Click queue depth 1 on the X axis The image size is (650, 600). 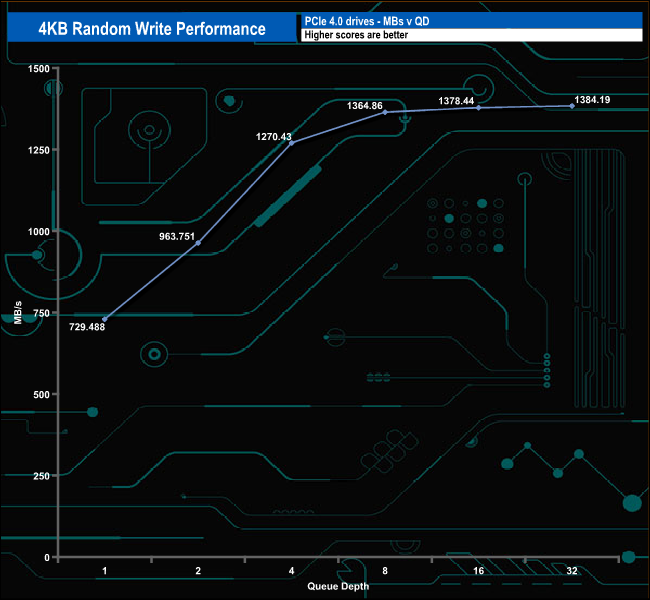104,571
